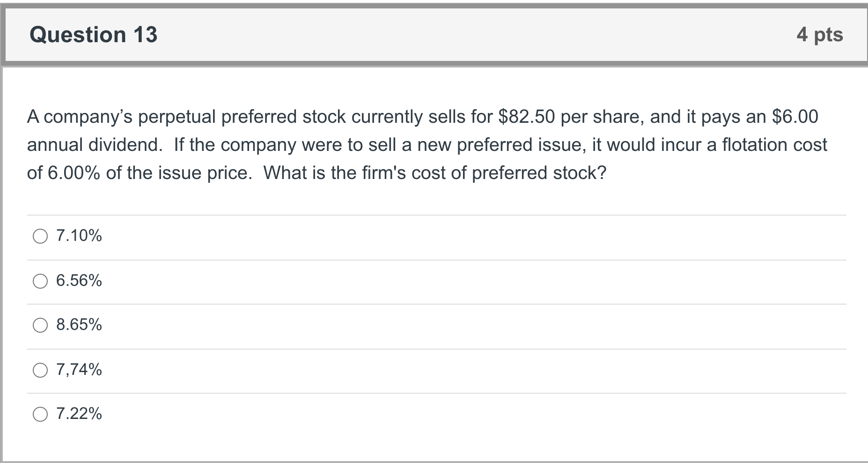
Task: Choose the 6.56% answer radio button
Action: 40,281
